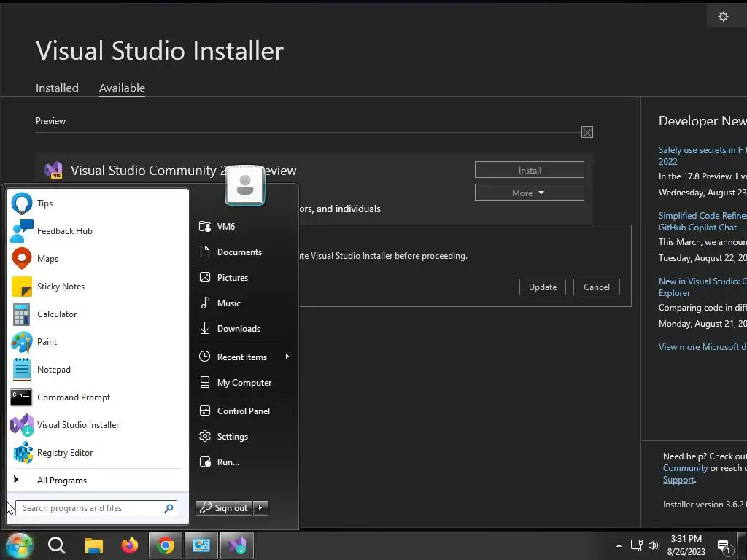Viewport: 747px width, 560px height.
Task: Open the Community help link
Action: (x=685, y=468)
